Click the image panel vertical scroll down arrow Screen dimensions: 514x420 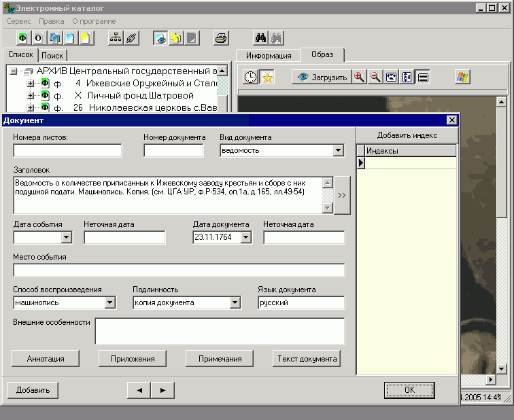pyautogui.click(x=501, y=369)
